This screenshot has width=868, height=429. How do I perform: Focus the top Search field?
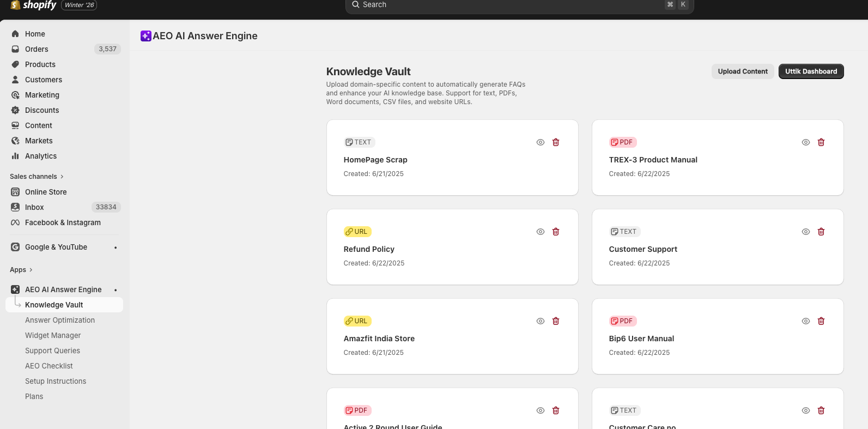[x=519, y=5]
